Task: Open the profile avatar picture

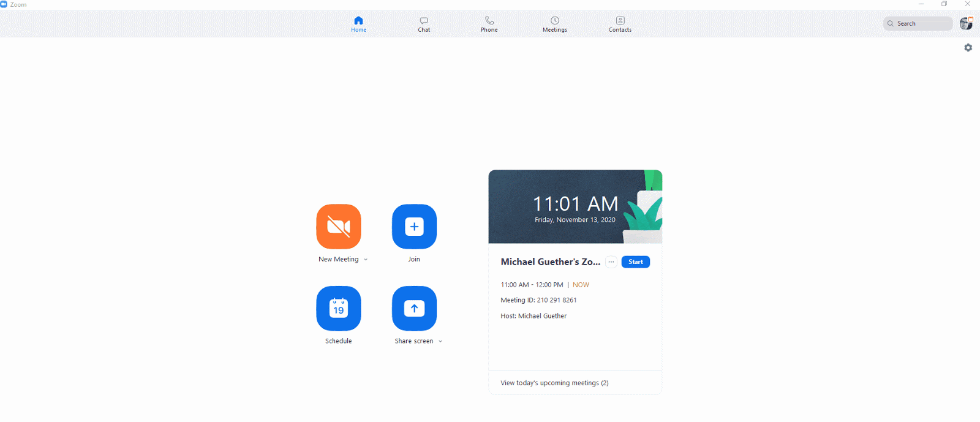Action: click(966, 24)
